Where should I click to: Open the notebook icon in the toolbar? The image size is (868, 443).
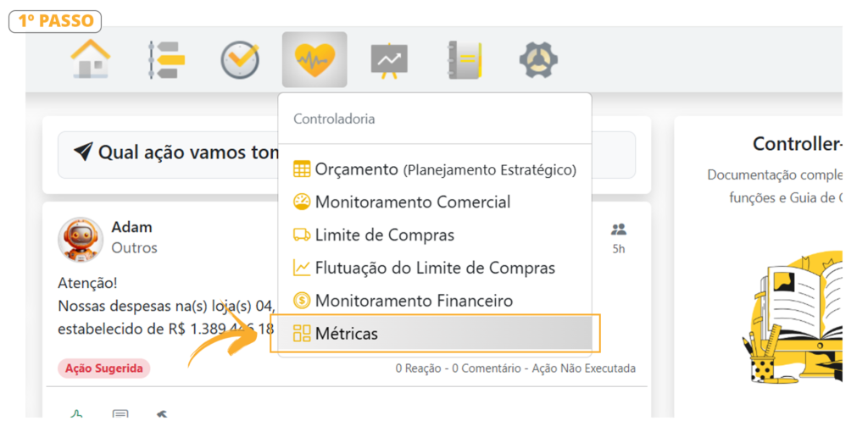[465, 60]
